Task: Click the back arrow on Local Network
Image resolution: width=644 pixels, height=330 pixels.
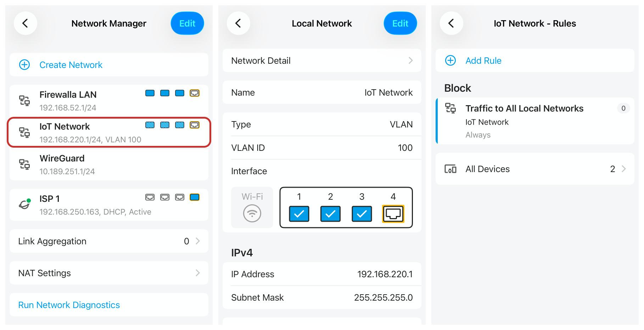Action: (x=238, y=23)
